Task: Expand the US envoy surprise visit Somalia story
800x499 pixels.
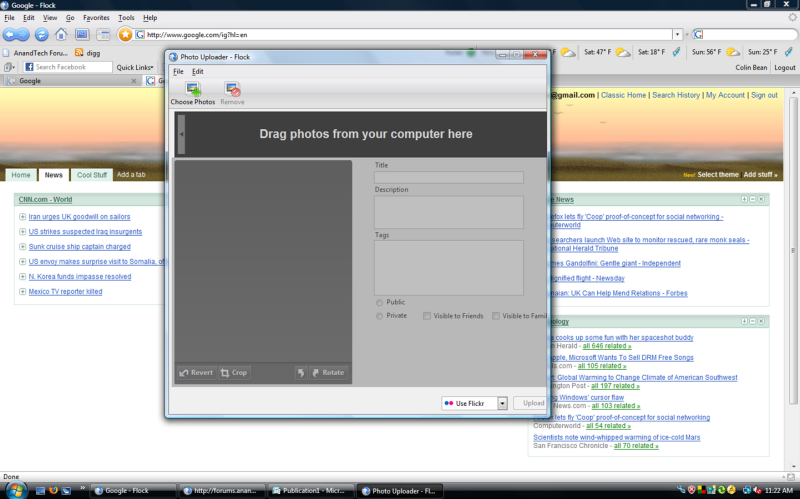Action: [22, 262]
